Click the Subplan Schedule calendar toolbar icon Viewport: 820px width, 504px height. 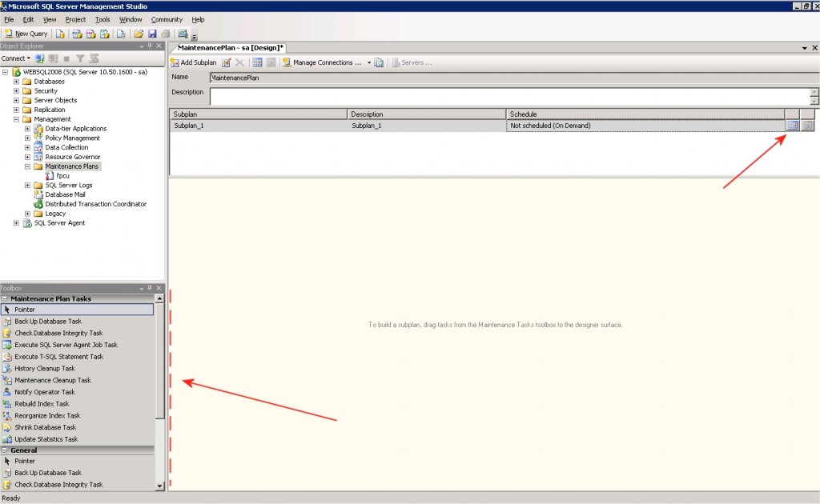[x=257, y=62]
